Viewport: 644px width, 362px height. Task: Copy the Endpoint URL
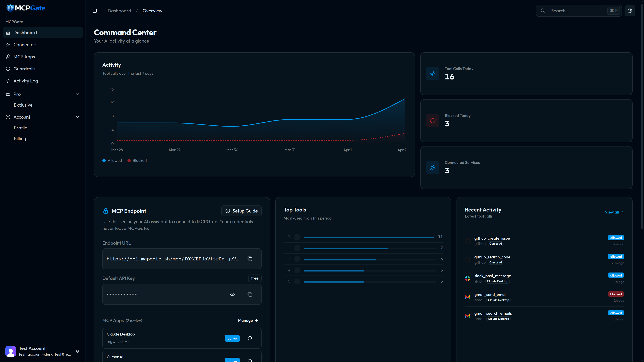click(x=250, y=259)
